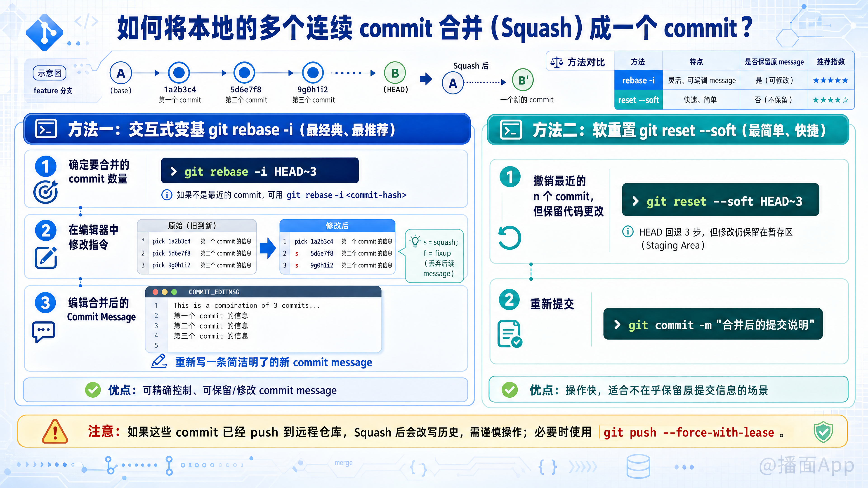Select the commit node above 5d6e7f8
Image resolution: width=868 pixels, height=488 pixels.
pos(244,72)
